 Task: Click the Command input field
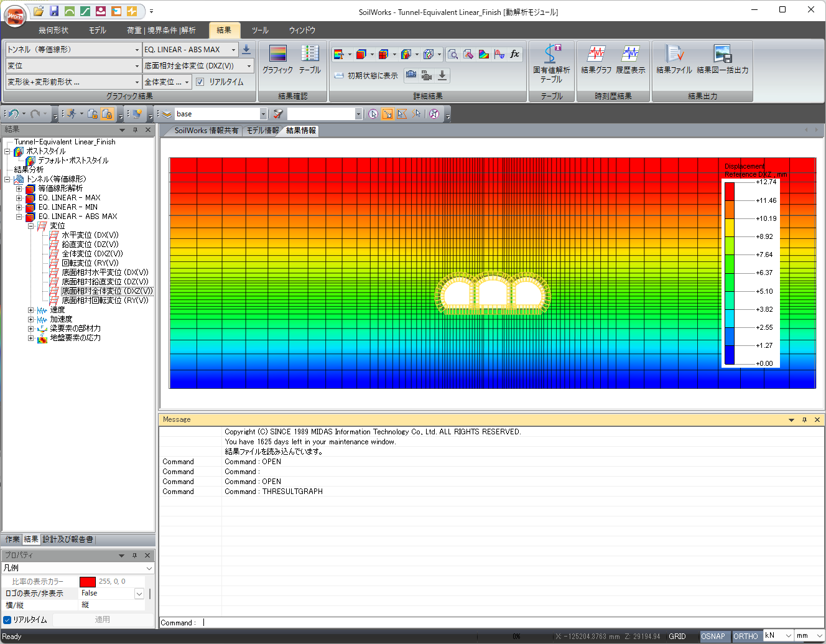511,622
